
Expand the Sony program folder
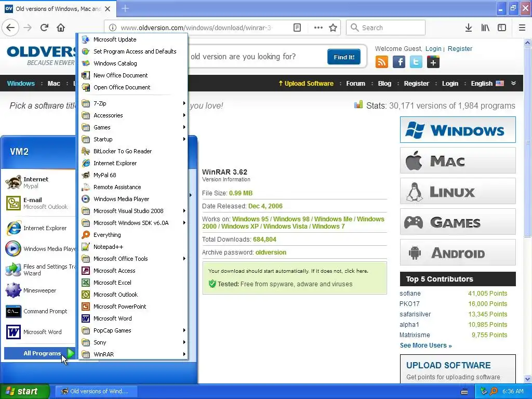click(x=134, y=342)
